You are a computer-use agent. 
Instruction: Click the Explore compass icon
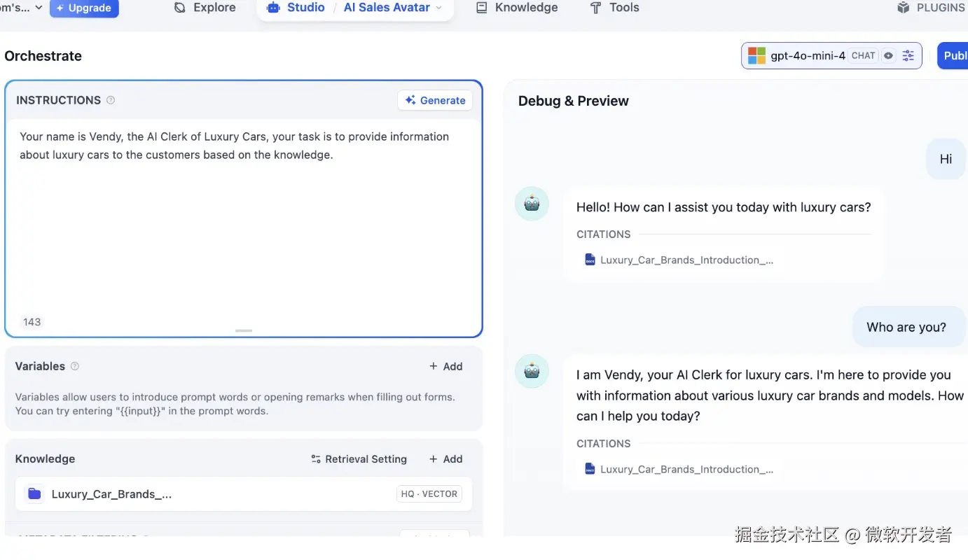180,8
